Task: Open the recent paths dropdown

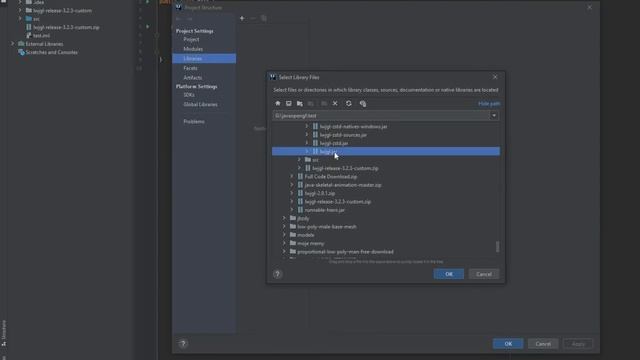Action: point(494,116)
